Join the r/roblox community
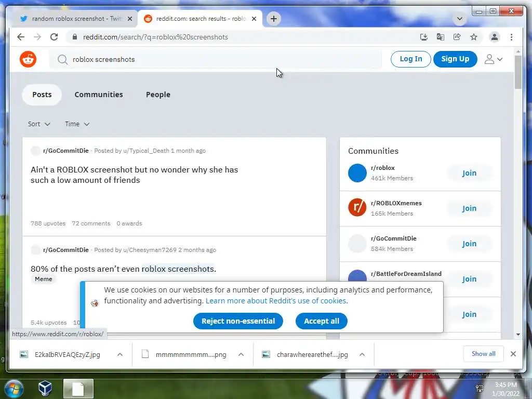The image size is (532, 399). pyautogui.click(x=469, y=173)
